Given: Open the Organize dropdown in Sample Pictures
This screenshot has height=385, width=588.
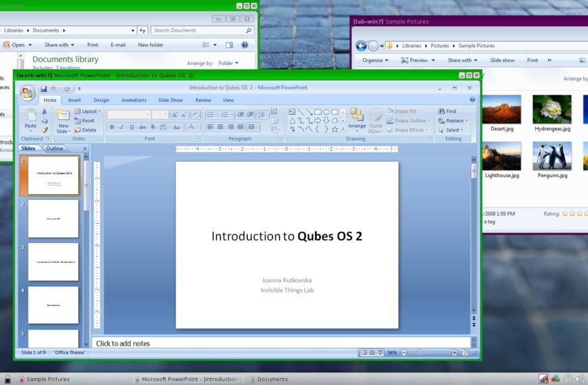Looking at the screenshot, I should pos(375,60).
